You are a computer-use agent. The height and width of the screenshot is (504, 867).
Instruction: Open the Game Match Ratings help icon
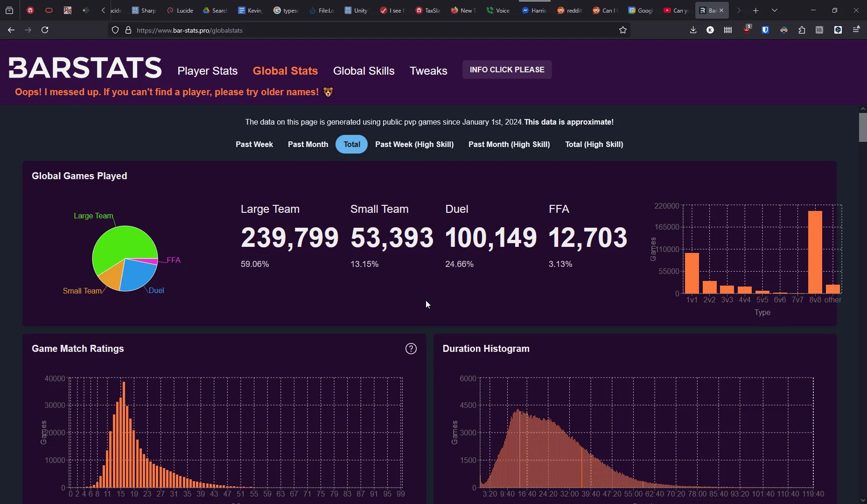tap(411, 349)
